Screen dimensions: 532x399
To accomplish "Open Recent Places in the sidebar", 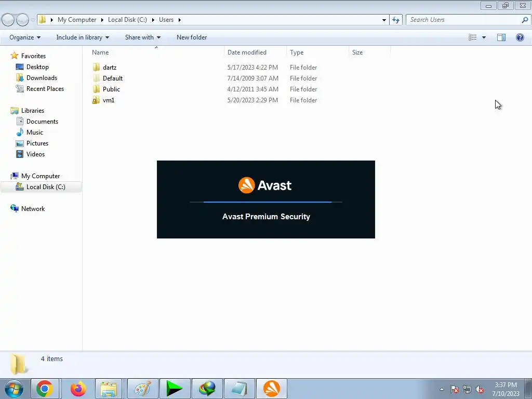I will tap(45, 88).
